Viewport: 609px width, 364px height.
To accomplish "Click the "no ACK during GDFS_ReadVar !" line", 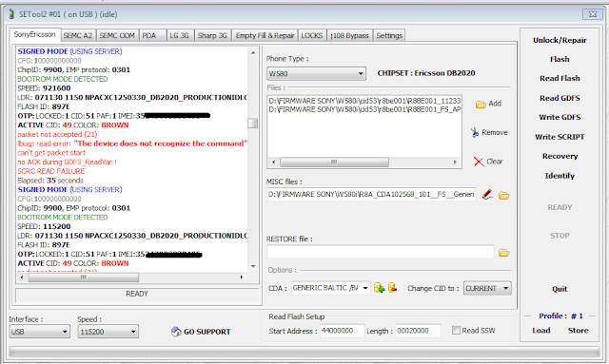I will 67,162.
